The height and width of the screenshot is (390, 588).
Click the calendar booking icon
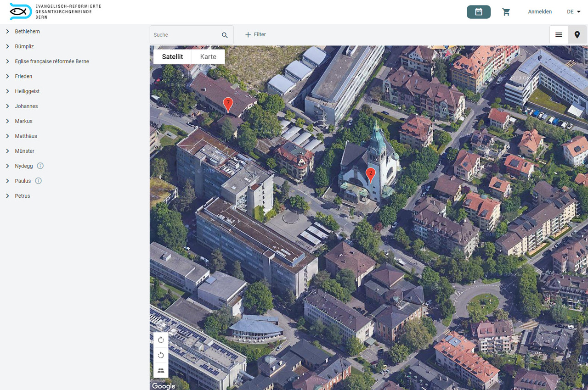(x=479, y=12)
